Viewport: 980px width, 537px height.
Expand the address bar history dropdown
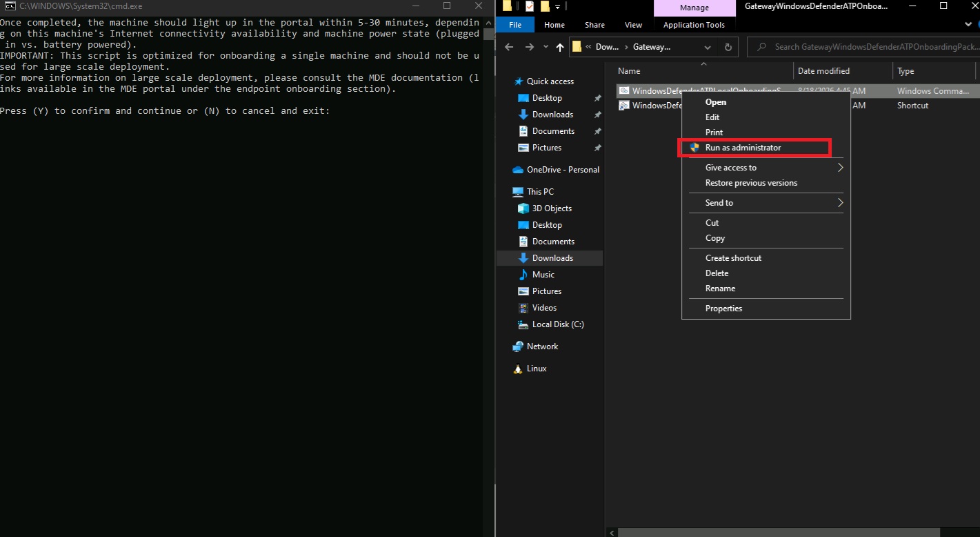[x=708, y=47]
